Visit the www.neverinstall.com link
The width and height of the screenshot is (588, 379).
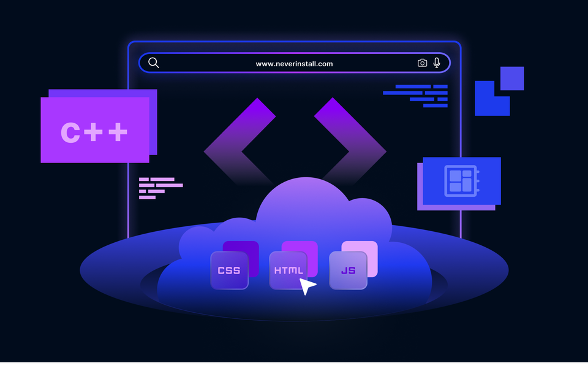point(294,63)
